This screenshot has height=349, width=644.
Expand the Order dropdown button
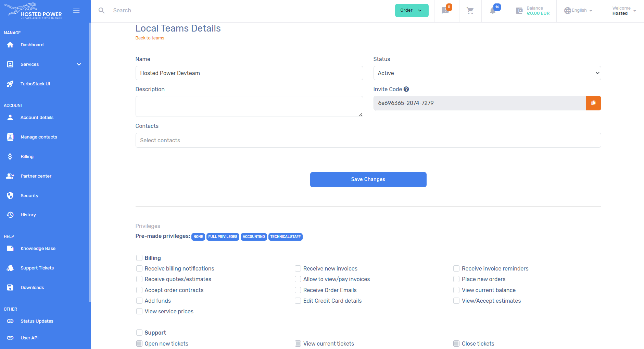[x=412, y=10]
